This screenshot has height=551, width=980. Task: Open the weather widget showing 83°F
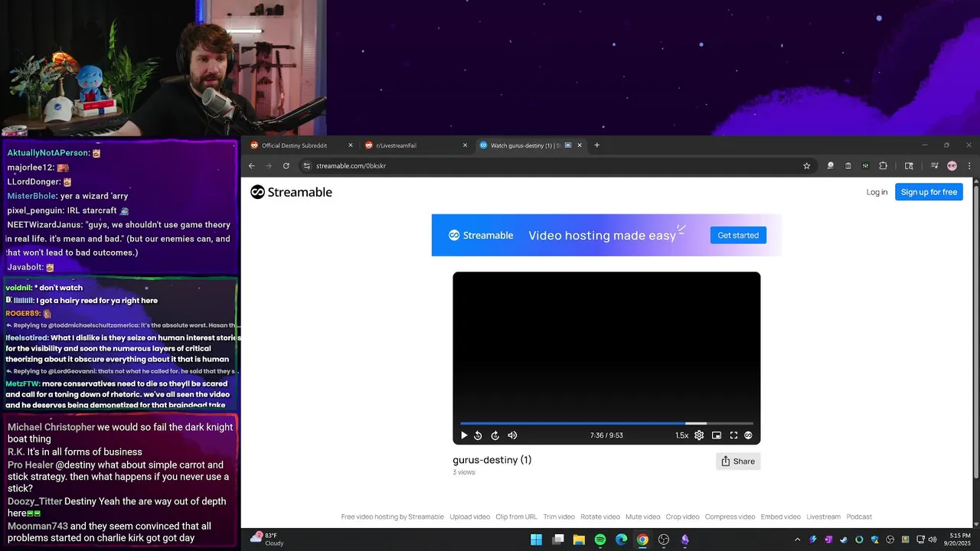click(x=268, y=539)
